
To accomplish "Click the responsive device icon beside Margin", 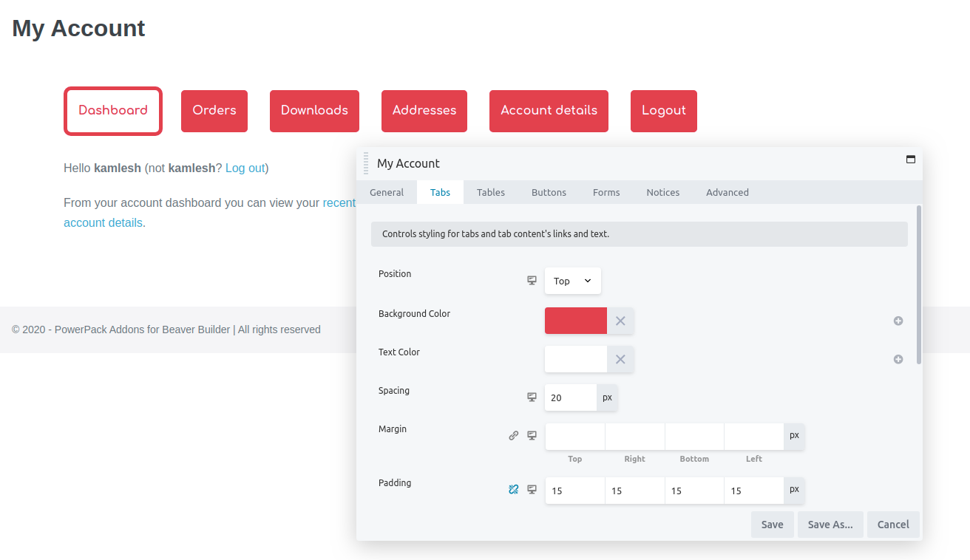I will (531, 436).
